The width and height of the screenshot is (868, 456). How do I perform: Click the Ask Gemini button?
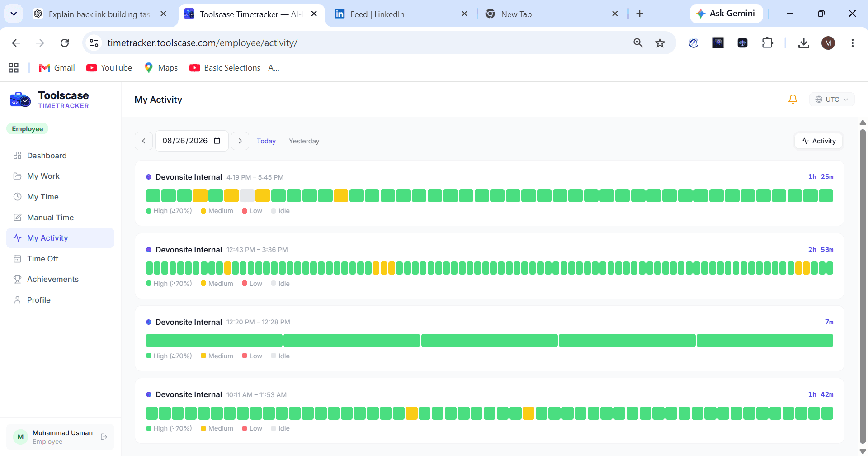click(x=726, y=14)
